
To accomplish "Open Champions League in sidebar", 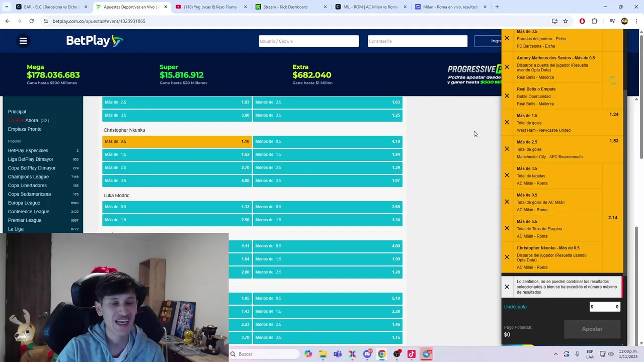I will click(28, 177).
